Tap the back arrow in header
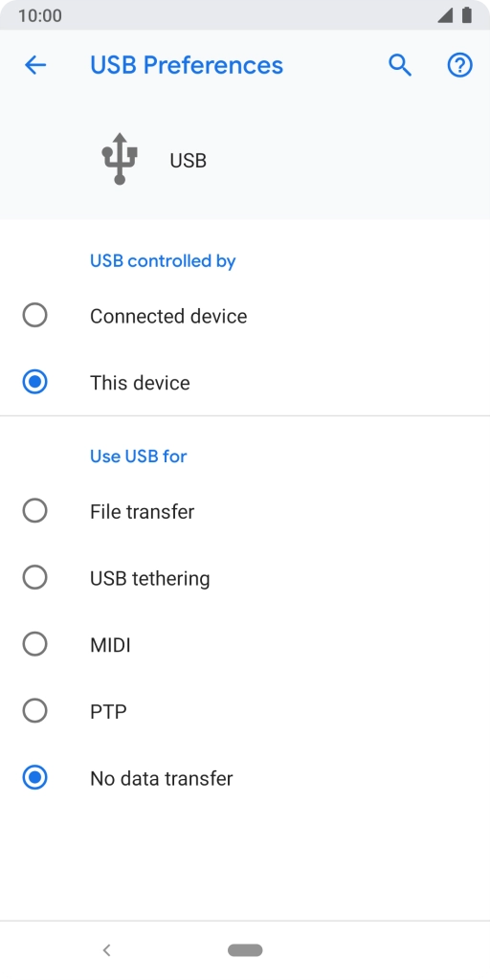This screenshot has height=980, width=490. pos(35,65)
